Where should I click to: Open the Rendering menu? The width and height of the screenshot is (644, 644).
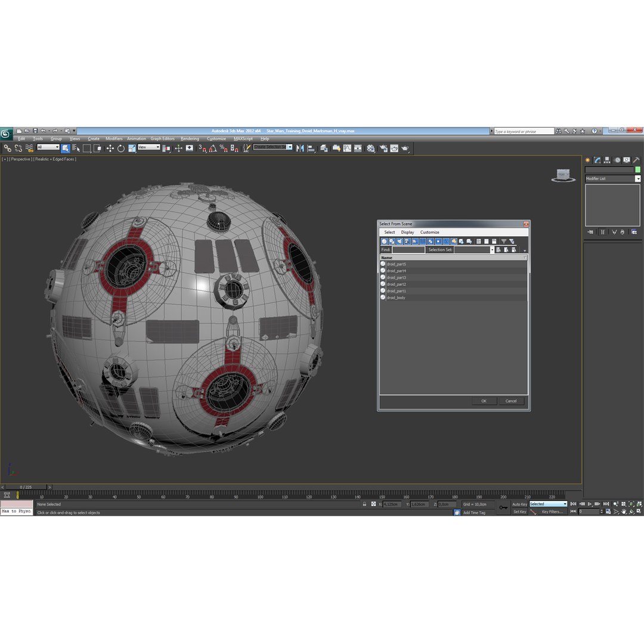point(190,139)
